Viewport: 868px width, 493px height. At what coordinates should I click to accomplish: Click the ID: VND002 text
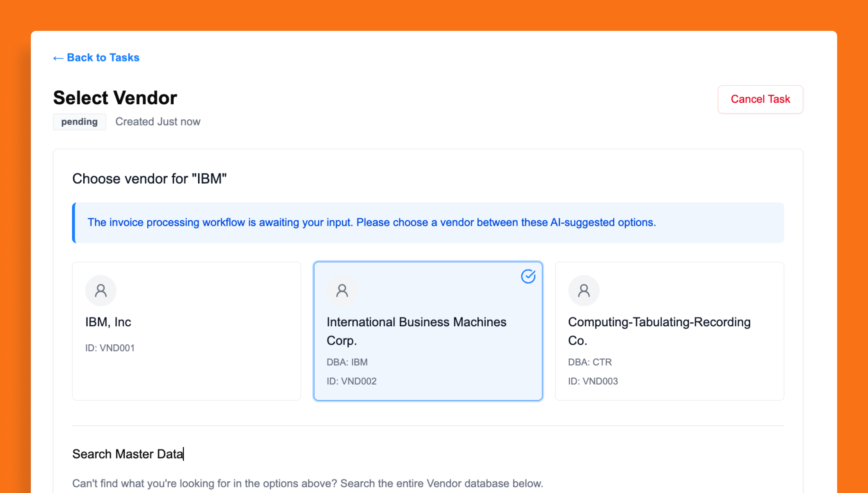[x=351, y=381]
